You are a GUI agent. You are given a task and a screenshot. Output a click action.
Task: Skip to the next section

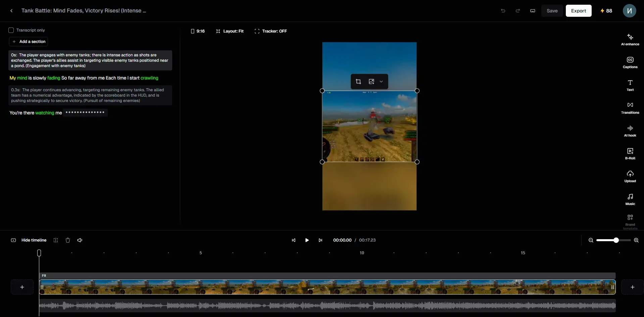point(320,240)
